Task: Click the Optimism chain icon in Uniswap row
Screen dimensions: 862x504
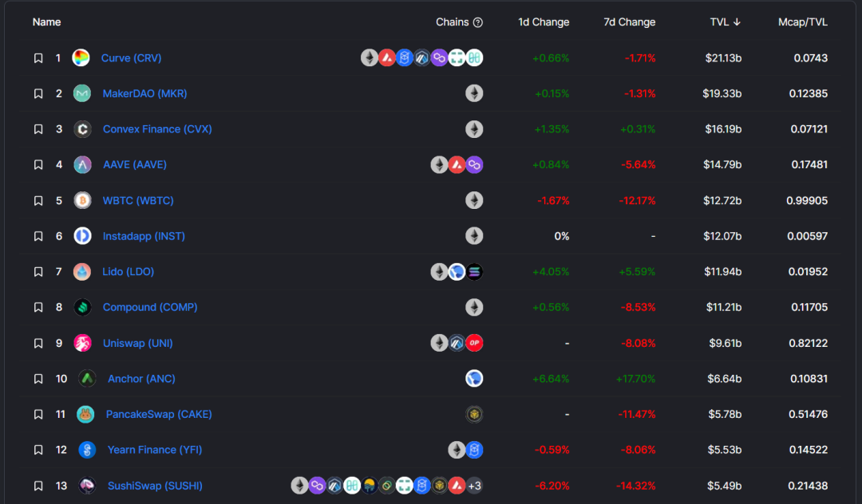Action: click(474, 343)
